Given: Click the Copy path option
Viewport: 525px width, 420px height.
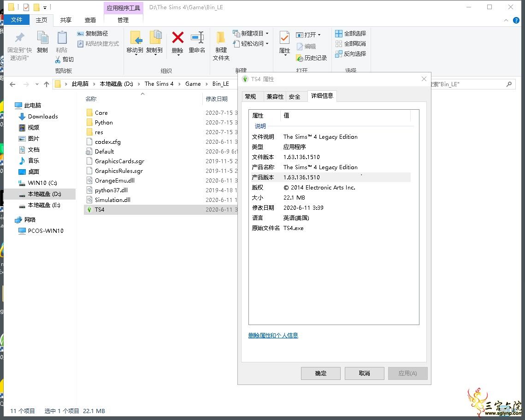Looking at the screenshot, I should pos(93,34).
